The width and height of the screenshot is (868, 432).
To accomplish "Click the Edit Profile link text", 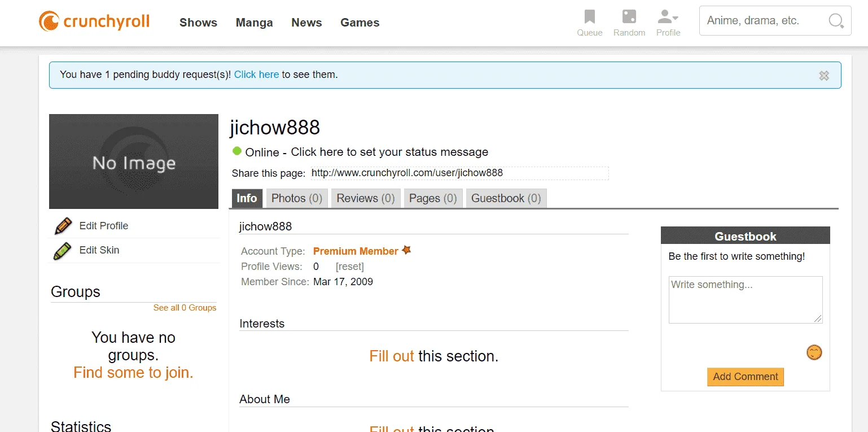I will [x=104, y=226].
